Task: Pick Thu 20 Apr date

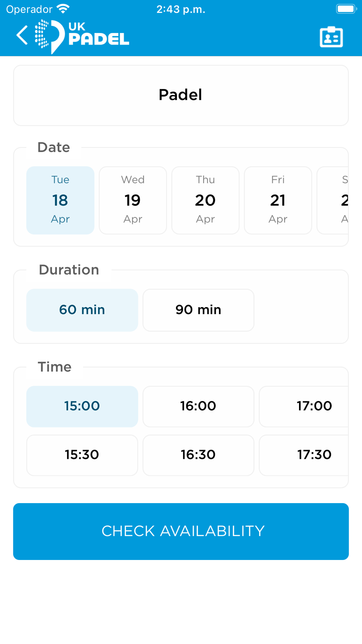Action: pyautogui.click(x=205, y=200)
